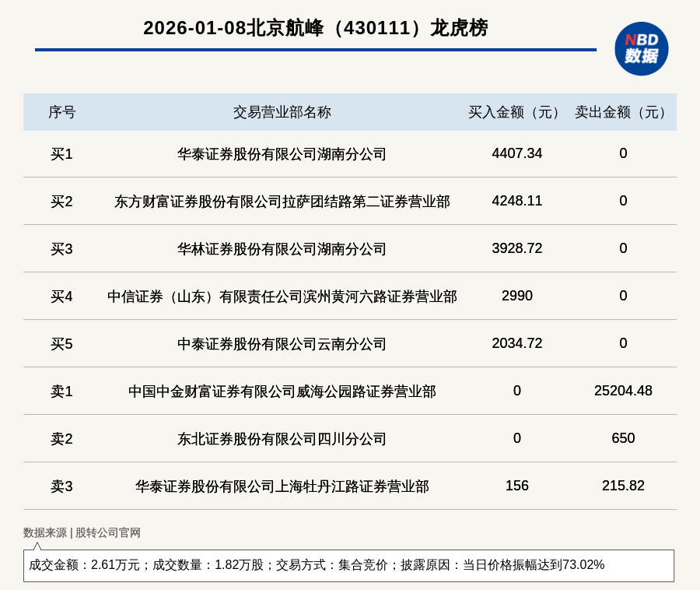
Task: Select 东方财富证券拉萨团结路第二证券营业部 entry
Action: (x=282, y=202)
